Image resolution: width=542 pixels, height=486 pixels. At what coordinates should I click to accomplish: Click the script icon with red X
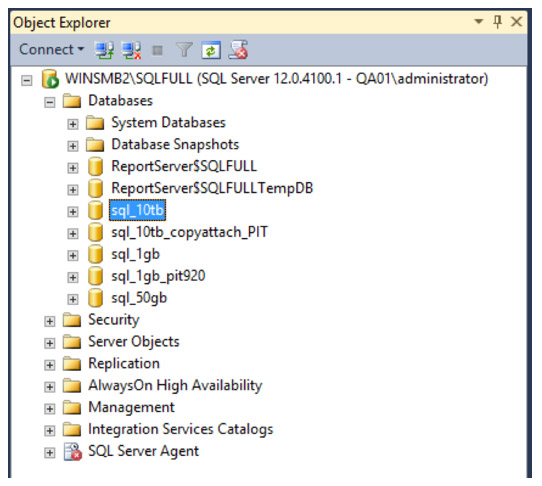pos(238,50)
